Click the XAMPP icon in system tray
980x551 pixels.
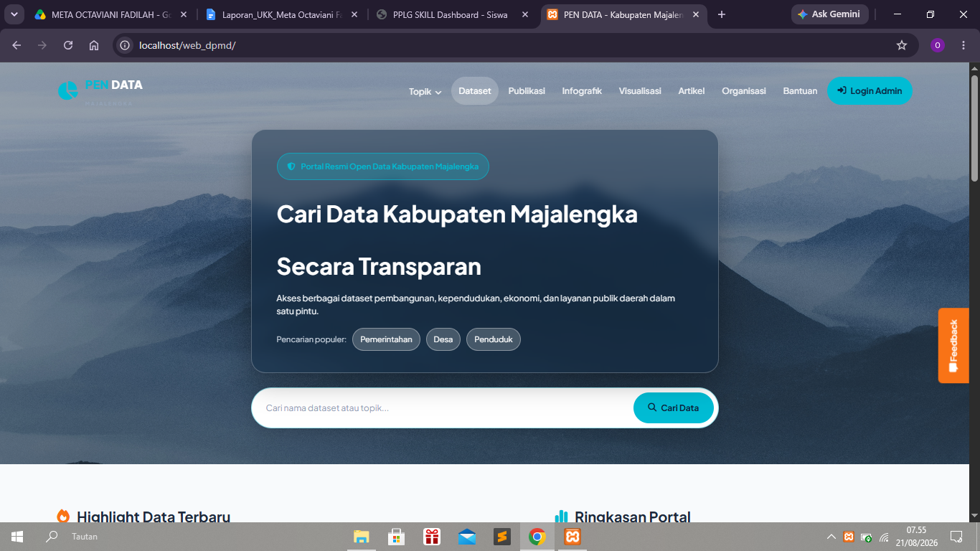coord(849,537)
